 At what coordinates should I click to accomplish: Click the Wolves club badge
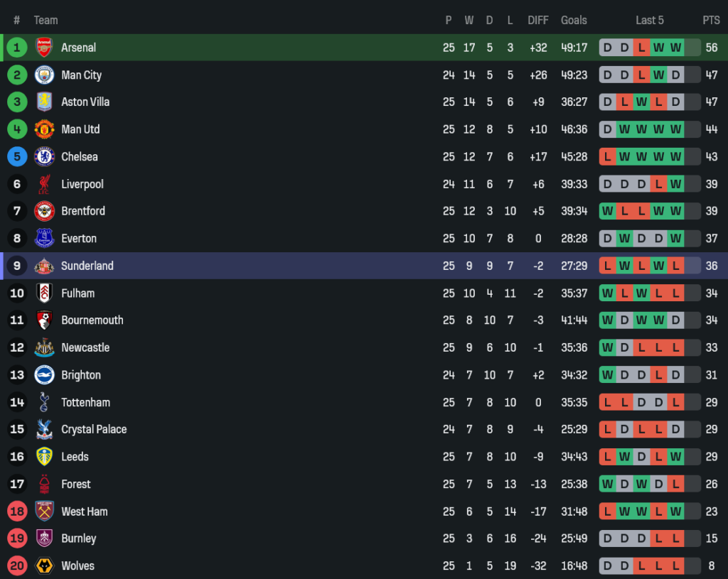44,566
